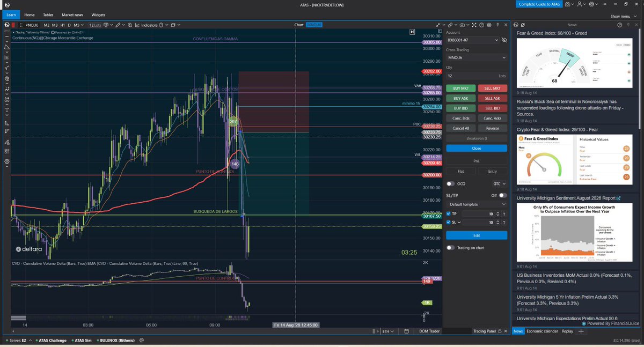Open chart help question mark icon
Screen dimensions: 644x347
coord(481,25)
